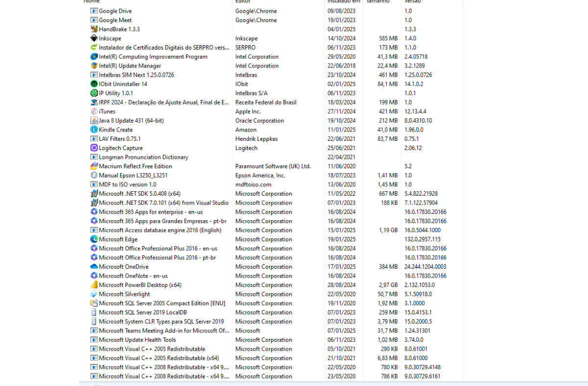Select Microsoft Office Professional Plus 2016 - en-us
Screen dimensions: 588x386
tap(158, 249)
